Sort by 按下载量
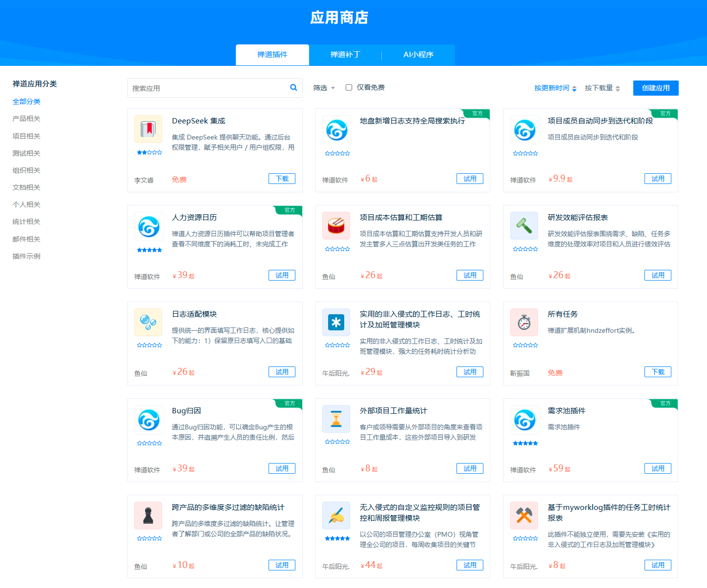The height and width of the screenshot is (588, 707). click(602, 88)
